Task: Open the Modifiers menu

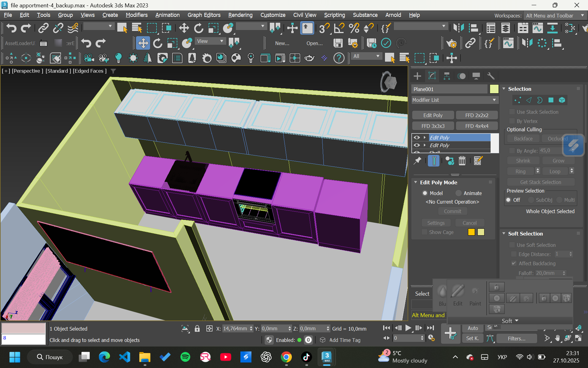Action: (137, 15)
